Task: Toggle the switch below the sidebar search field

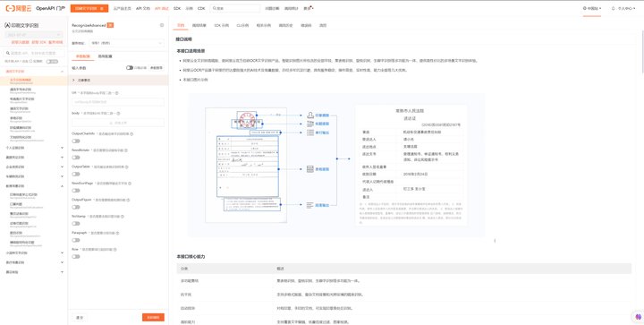Action: [52, 61]
